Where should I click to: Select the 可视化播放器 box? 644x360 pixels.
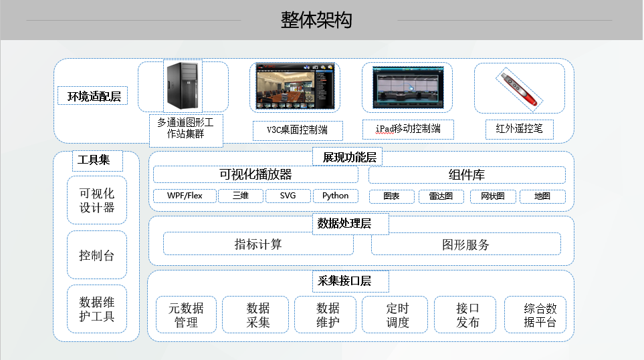255,174
